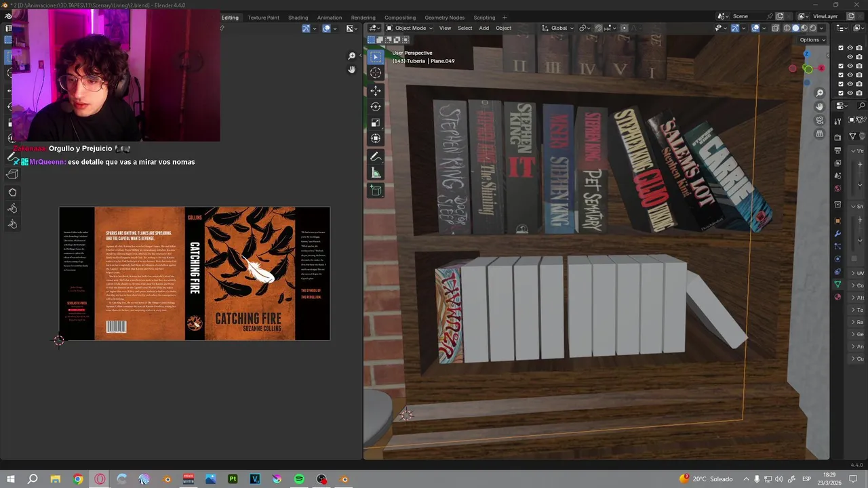
Task: Switch to the Geometry Nodes workspace tab
Action: [445, 17]
